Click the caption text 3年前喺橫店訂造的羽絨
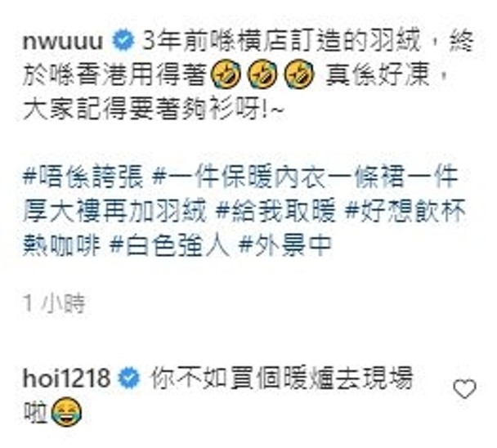 pyautogui.click(x=282, y=41)
